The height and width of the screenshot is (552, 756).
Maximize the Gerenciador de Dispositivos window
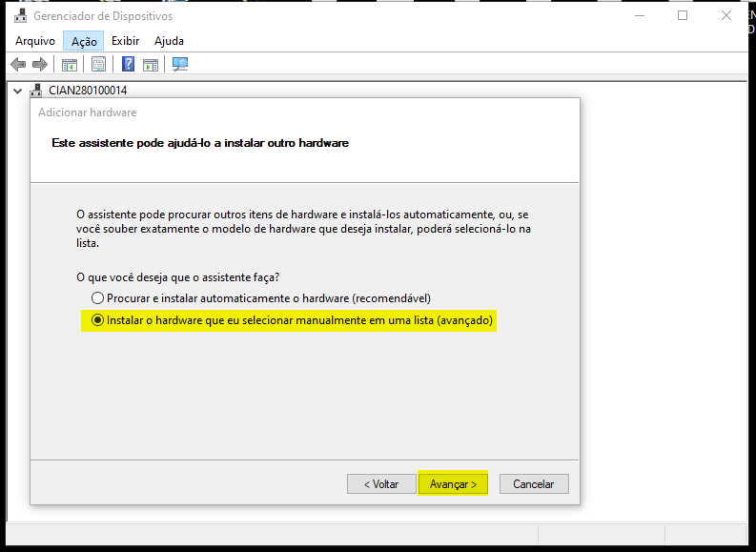(683, 16)
